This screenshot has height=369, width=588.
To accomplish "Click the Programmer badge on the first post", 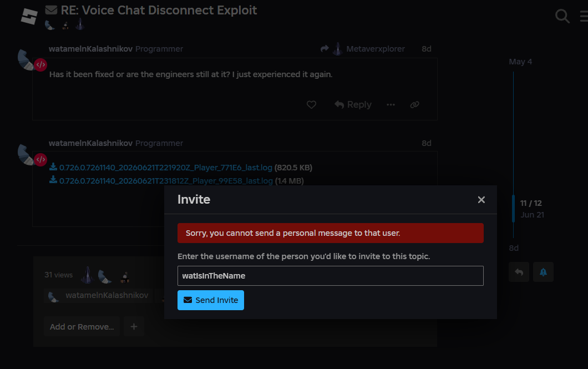I will pos(159,49).
